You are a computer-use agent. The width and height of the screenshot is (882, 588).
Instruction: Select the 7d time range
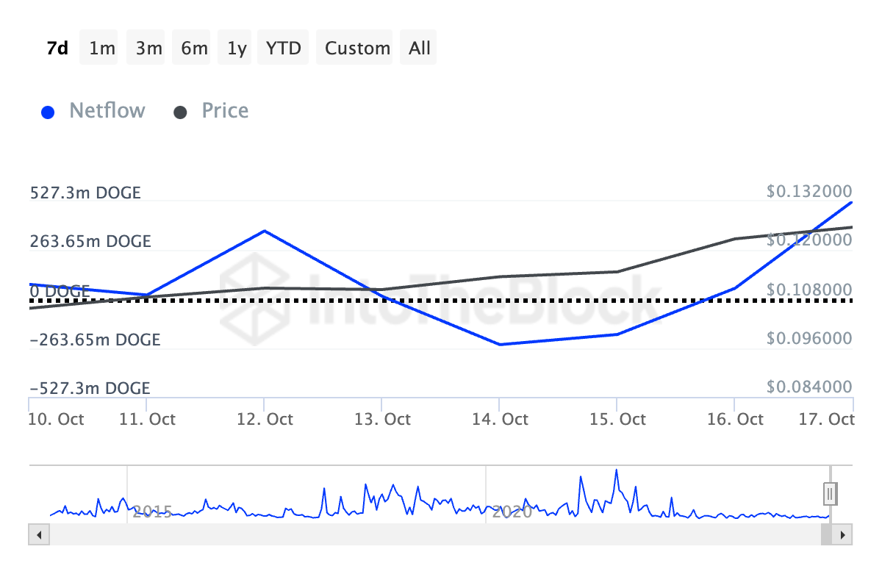57,49
